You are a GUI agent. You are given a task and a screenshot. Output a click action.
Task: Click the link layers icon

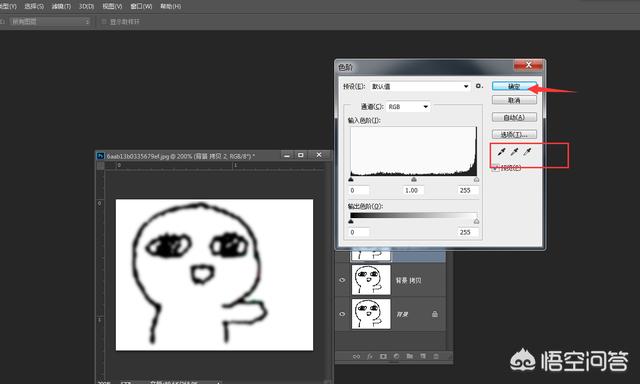click(356, 356)
